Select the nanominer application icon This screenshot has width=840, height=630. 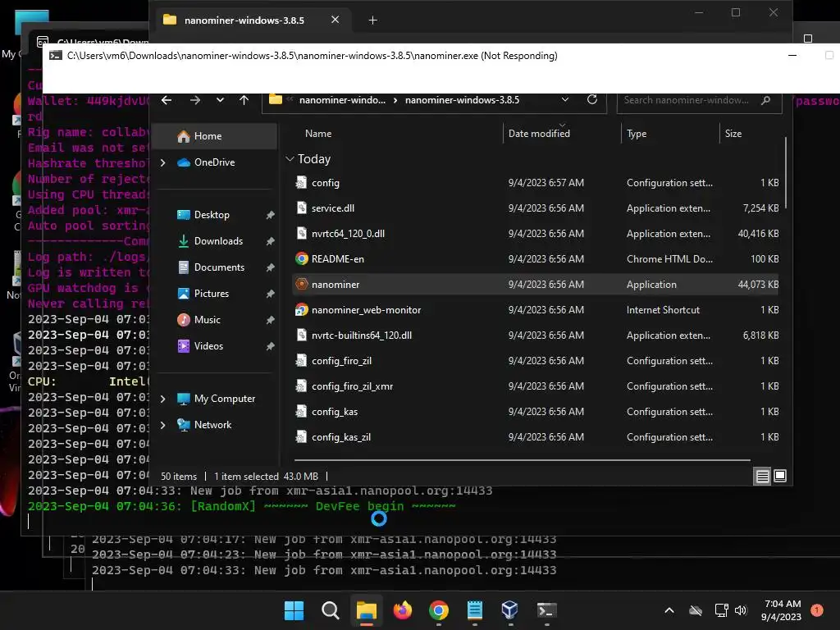click(302, 285)
